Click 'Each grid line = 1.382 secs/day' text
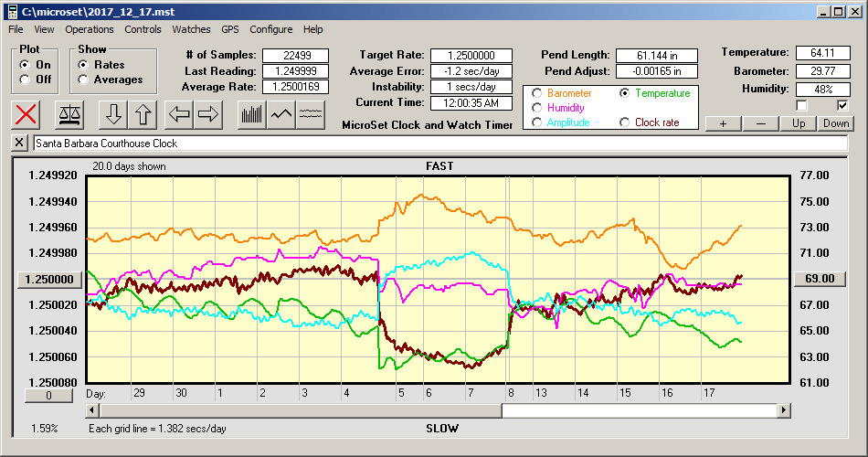The height and width of the screenshot is (457, 868). [157, 428]
